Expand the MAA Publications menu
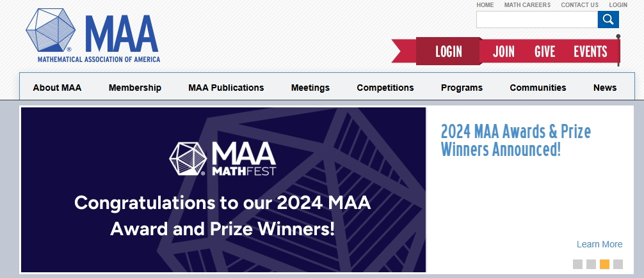The image size is (644, 278). click(x=226, y=88)
